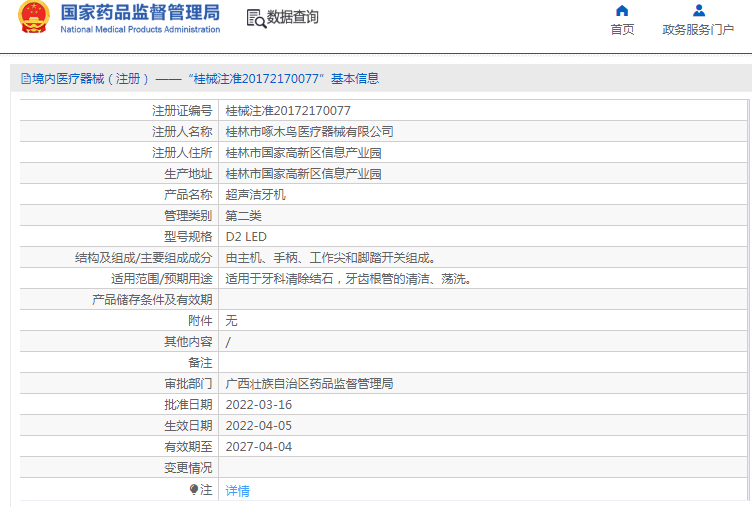Select structure text 由主机、手柄、工作尖和脚踏开关组成
752x507 pixels.
[330, 258]
